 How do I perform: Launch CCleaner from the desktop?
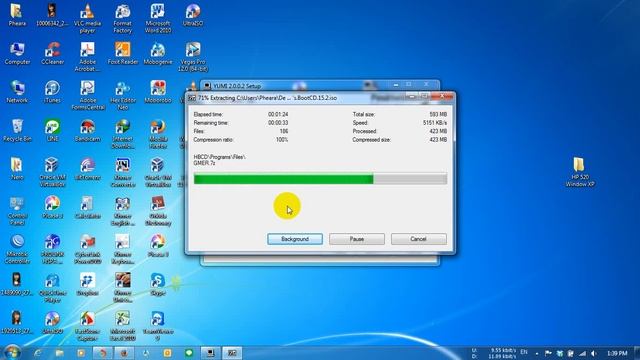[53, 53]
